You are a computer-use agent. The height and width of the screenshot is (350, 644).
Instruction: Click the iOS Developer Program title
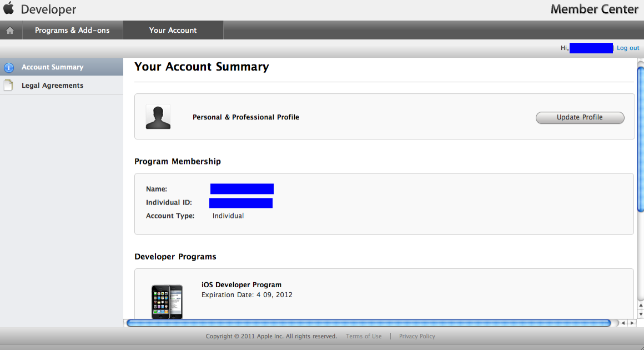241,284
